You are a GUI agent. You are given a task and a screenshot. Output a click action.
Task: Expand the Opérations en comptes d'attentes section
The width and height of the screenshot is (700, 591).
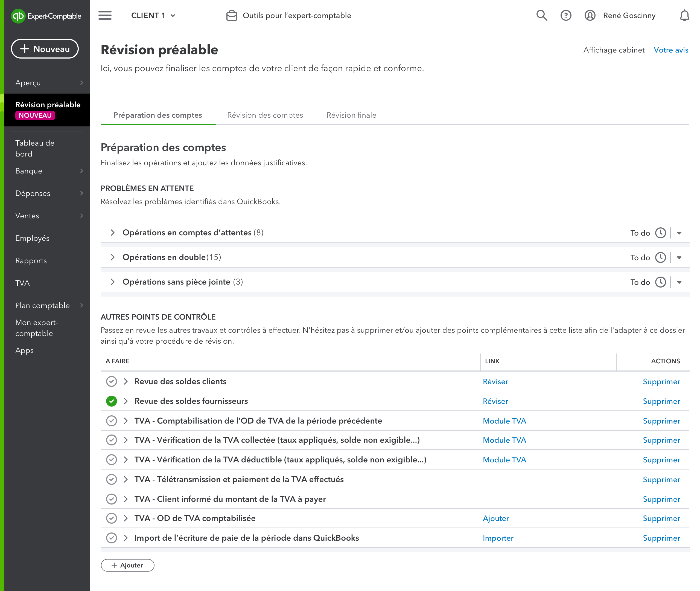[x=112, y=233]
